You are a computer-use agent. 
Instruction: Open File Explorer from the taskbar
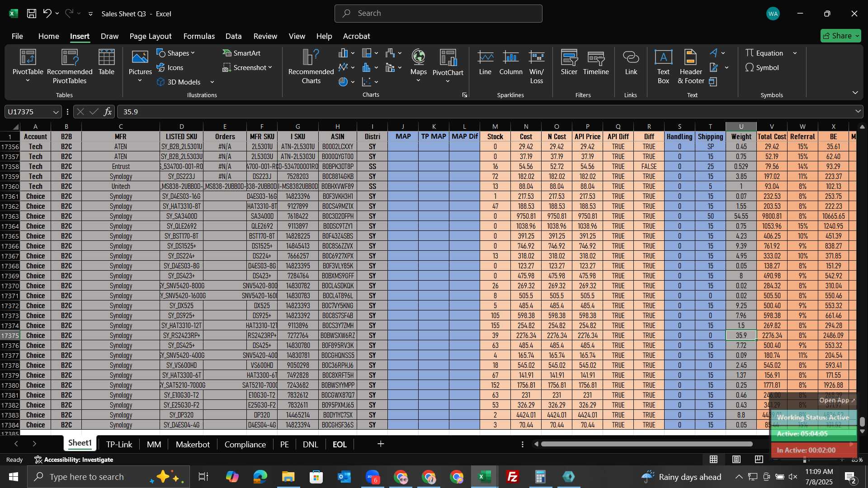click(288, 477)
